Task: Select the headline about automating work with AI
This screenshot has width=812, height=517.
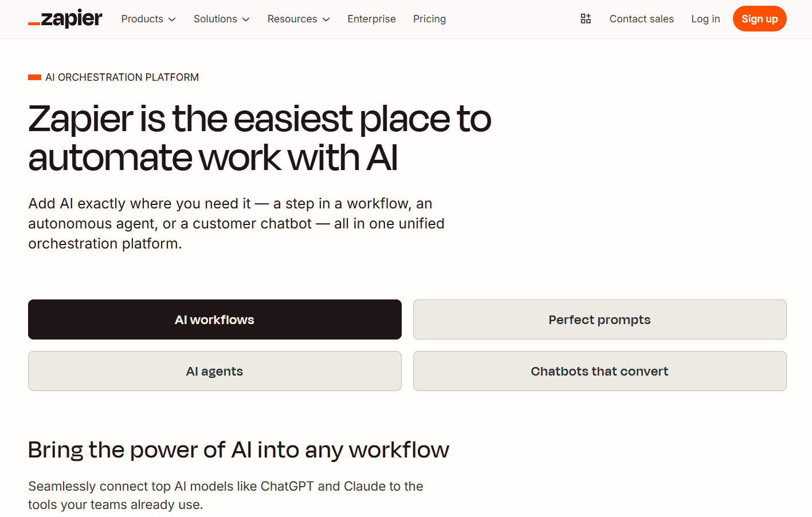Action: pos(260,138)
